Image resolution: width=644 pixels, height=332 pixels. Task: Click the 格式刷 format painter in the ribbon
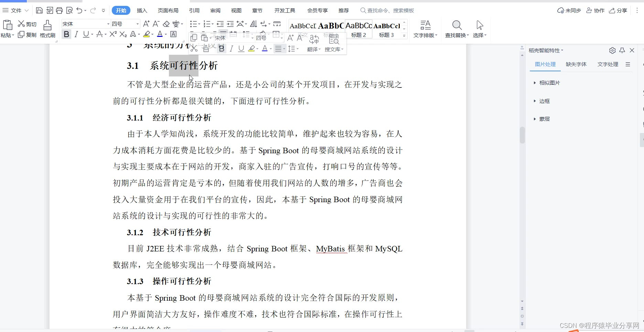(47, 29)
